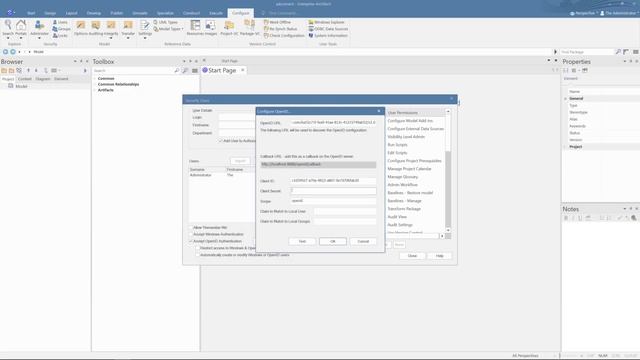Image resolution: width=640 pixels, height=360 pixels.
Task: Open the Resources icon
Action: (x=195, y=28)
